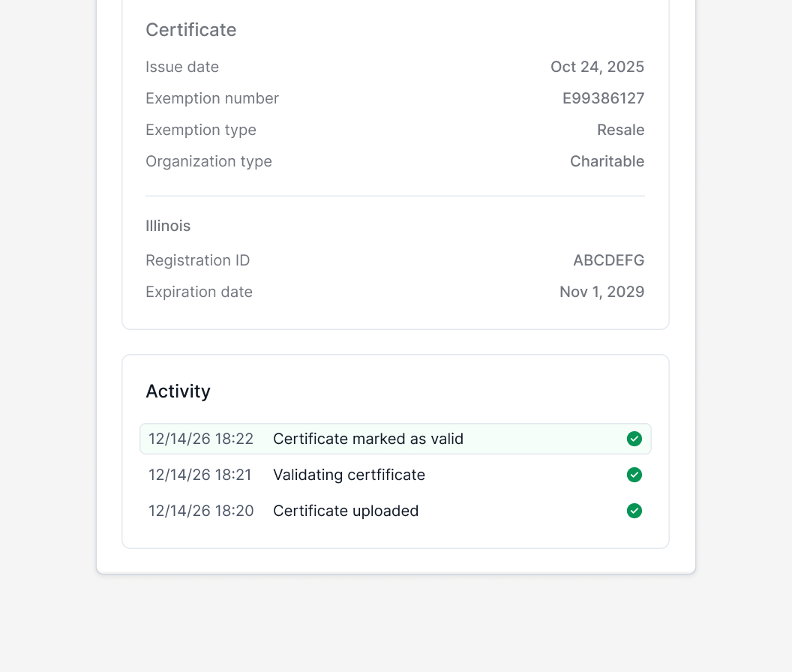Click the 'Activity' section heading

point(178,391)
